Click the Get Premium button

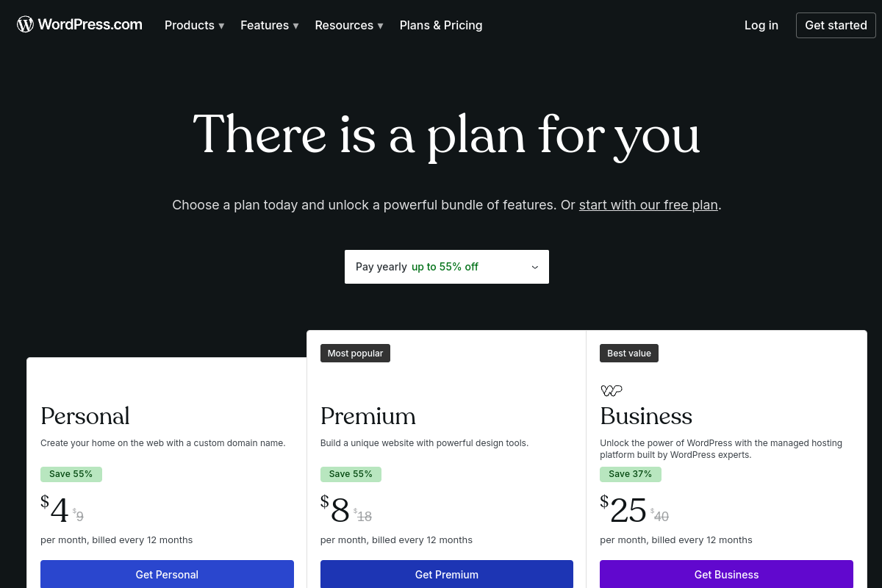tap(446, 574)
